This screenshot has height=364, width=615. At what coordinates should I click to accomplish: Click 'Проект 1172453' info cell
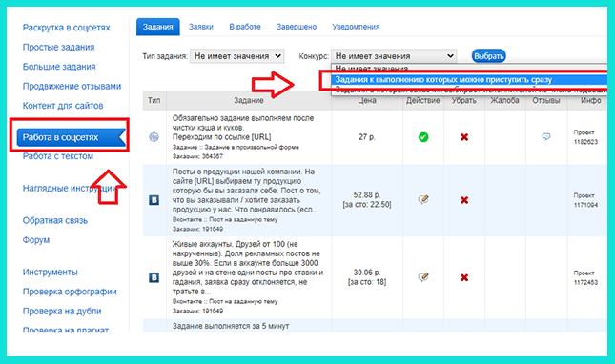585,278
